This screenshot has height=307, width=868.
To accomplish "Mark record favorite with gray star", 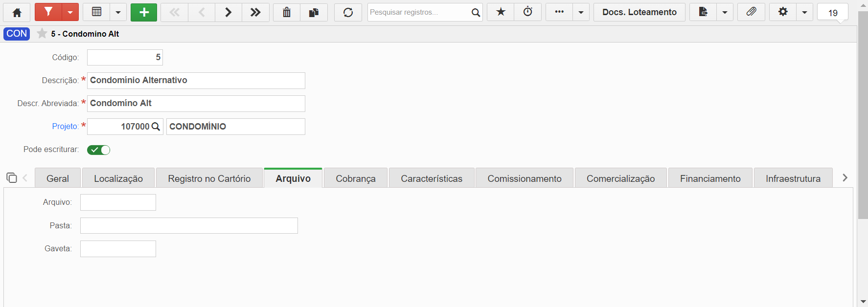I will 42,33.
